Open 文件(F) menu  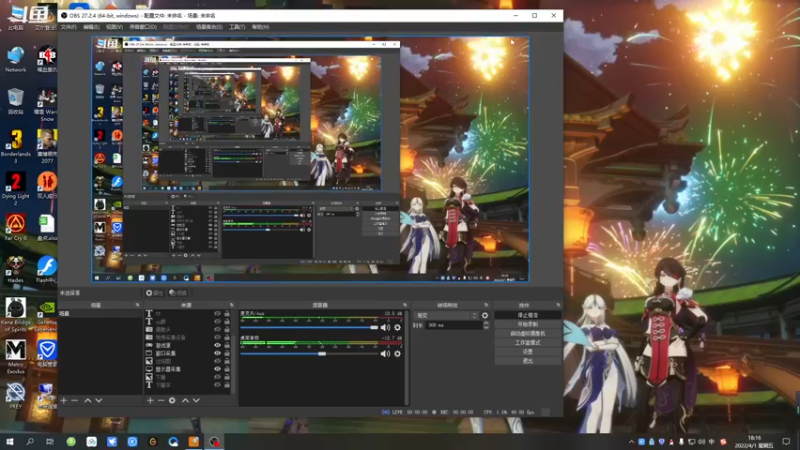click(x=68, y=27)
